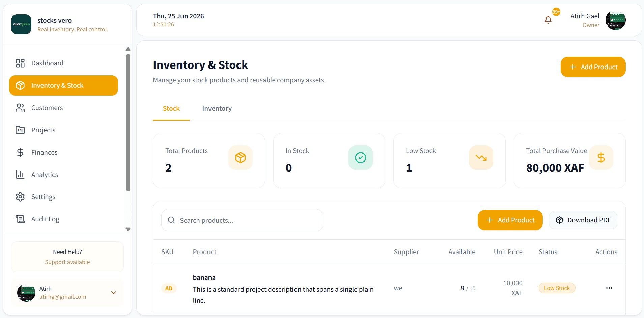
Task: Click atirhg@gmail.com email text
Action: [x=63, y=297]
